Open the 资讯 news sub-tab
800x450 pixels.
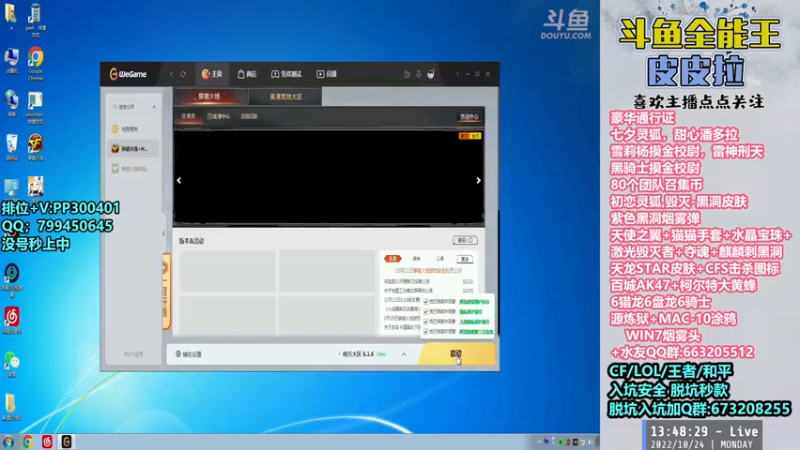point(188,116)
